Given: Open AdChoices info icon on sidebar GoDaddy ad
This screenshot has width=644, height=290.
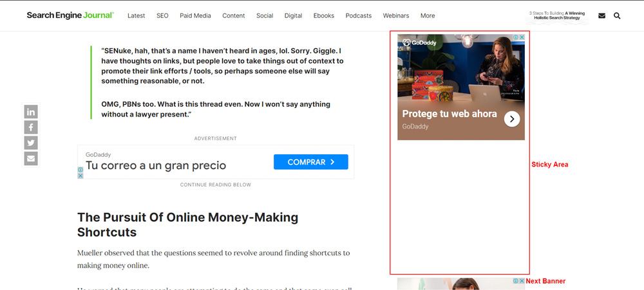Looking at the screenshot, I should click(x=516, y=37).
